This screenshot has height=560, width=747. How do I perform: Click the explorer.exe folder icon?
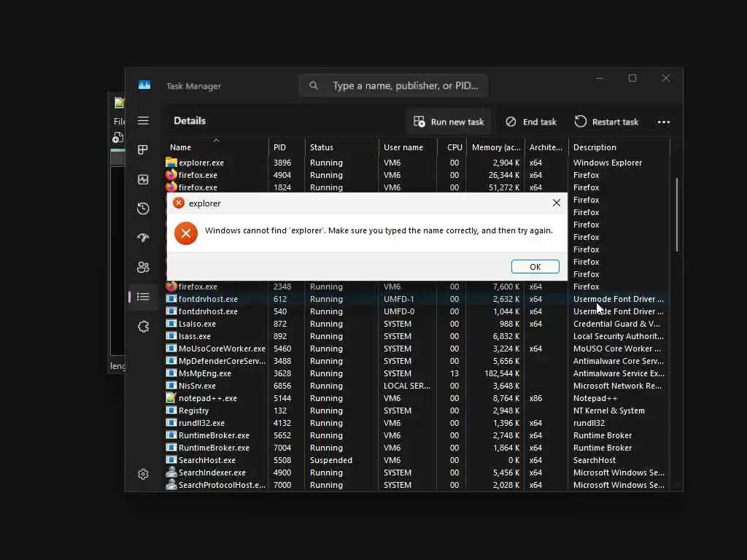click(171, 163)
